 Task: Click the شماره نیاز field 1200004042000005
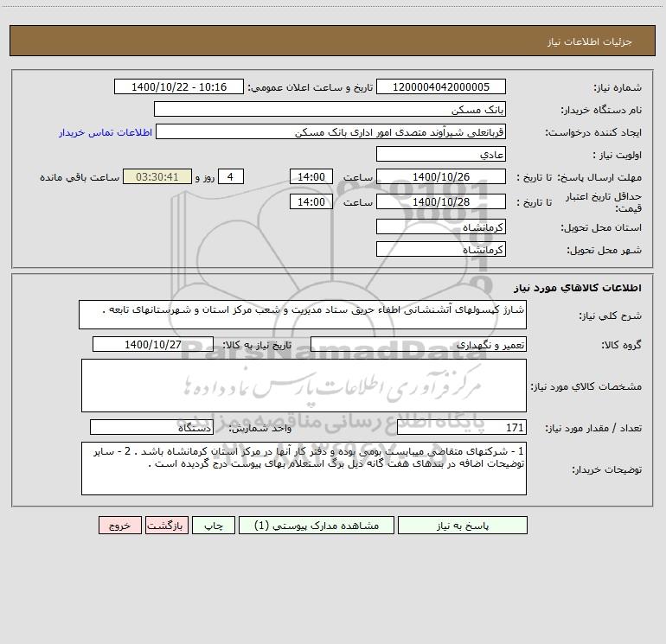[x=441, y=86]
